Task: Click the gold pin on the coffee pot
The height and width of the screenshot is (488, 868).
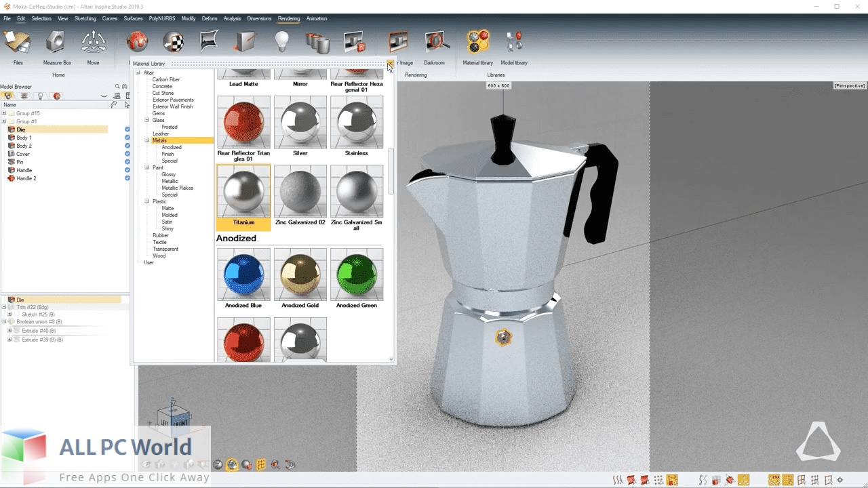Action: pos(503,337)
